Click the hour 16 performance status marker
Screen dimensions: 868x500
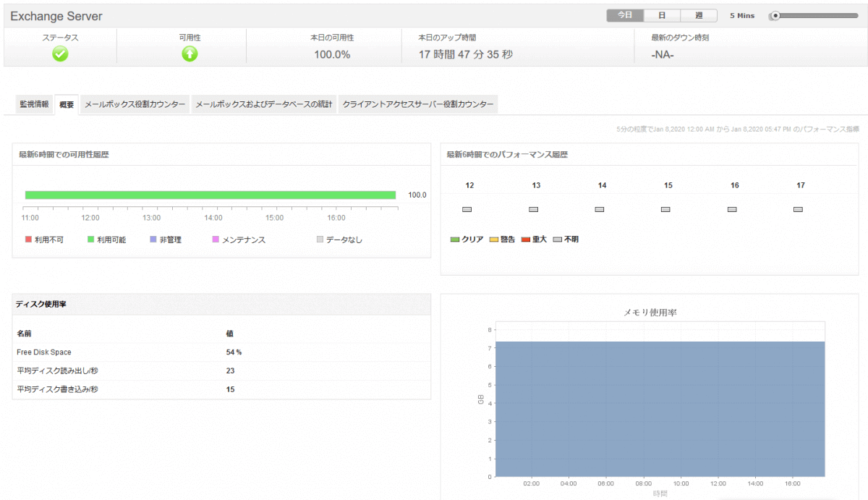[x=731, y=209]
